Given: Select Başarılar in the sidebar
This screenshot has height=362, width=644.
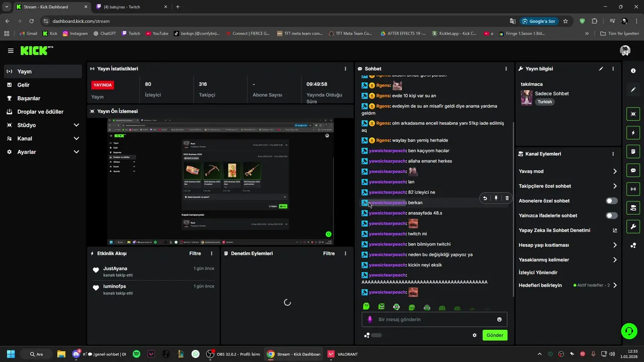Looking at the screenshot, I should [x=43, y=99].
